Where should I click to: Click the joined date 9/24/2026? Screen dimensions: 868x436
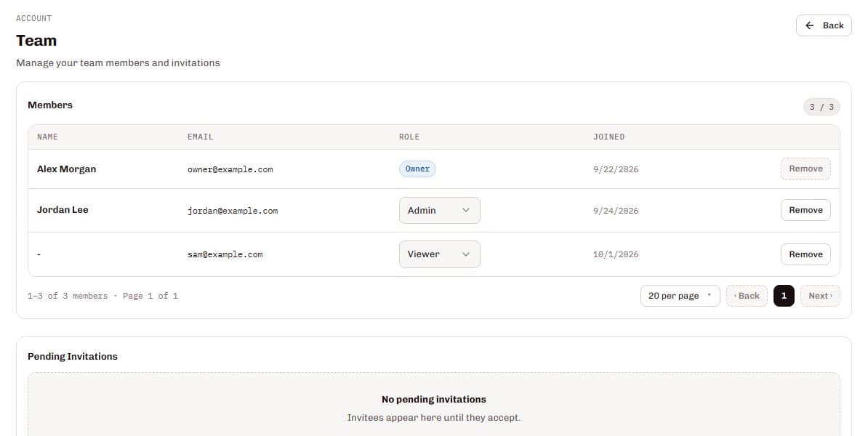point(616,211)
